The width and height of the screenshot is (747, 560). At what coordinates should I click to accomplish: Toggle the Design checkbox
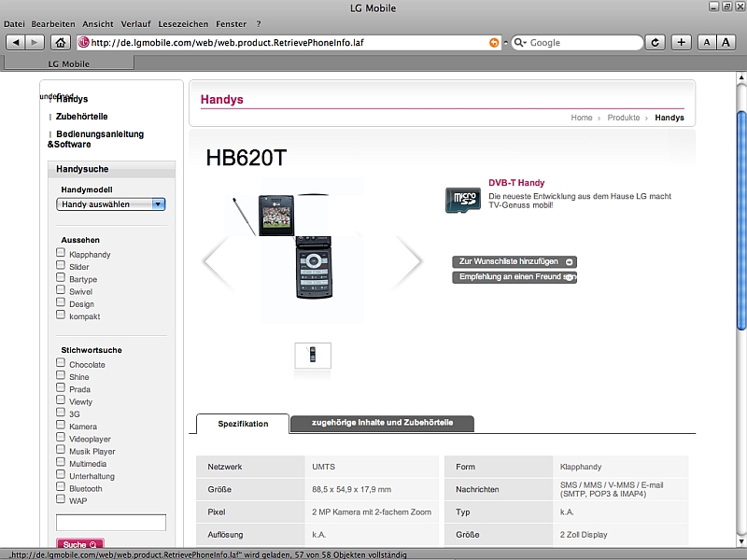61,301
